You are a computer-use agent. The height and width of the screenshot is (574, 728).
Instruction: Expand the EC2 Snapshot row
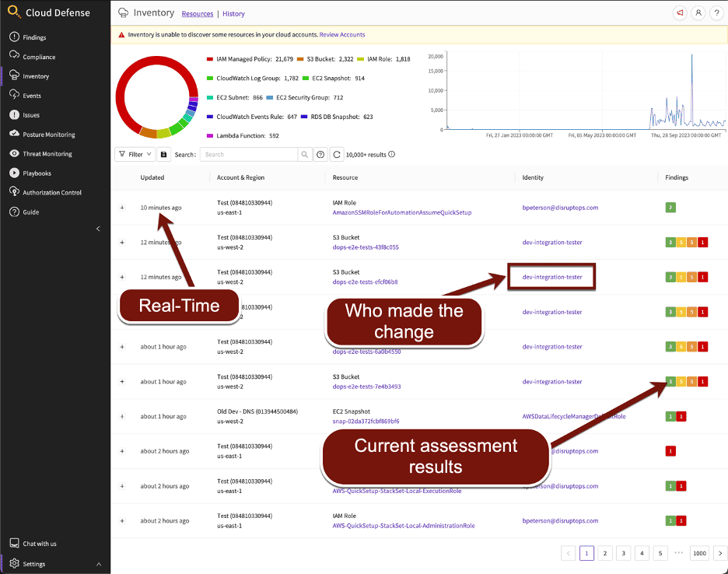point(122,417)
